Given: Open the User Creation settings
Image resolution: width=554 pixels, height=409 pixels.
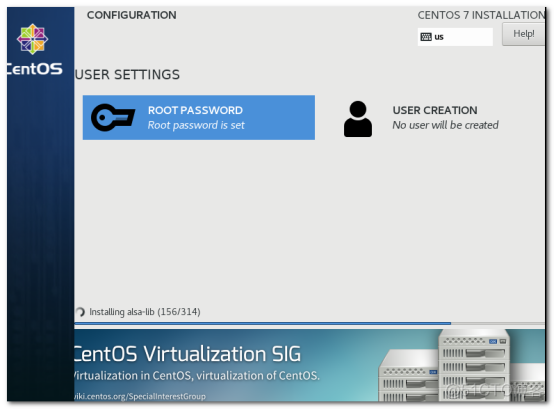Looking at the screenshot, I should (x=421, y=118).
